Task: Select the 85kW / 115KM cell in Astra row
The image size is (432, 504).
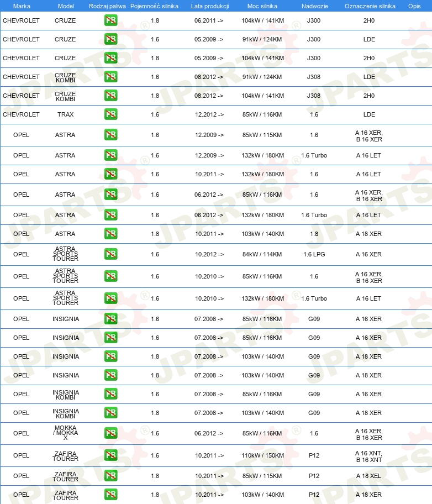Action: [x=262, y=135]
